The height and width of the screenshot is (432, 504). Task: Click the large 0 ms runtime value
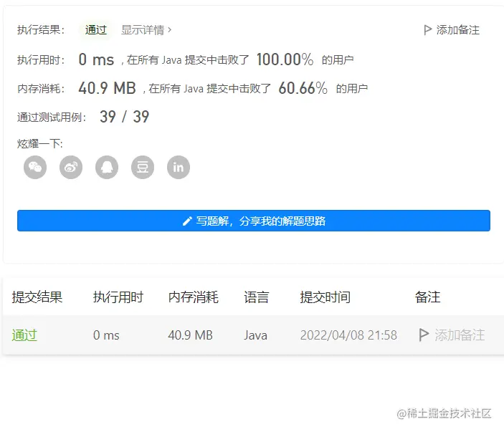(x=96, y=59)
